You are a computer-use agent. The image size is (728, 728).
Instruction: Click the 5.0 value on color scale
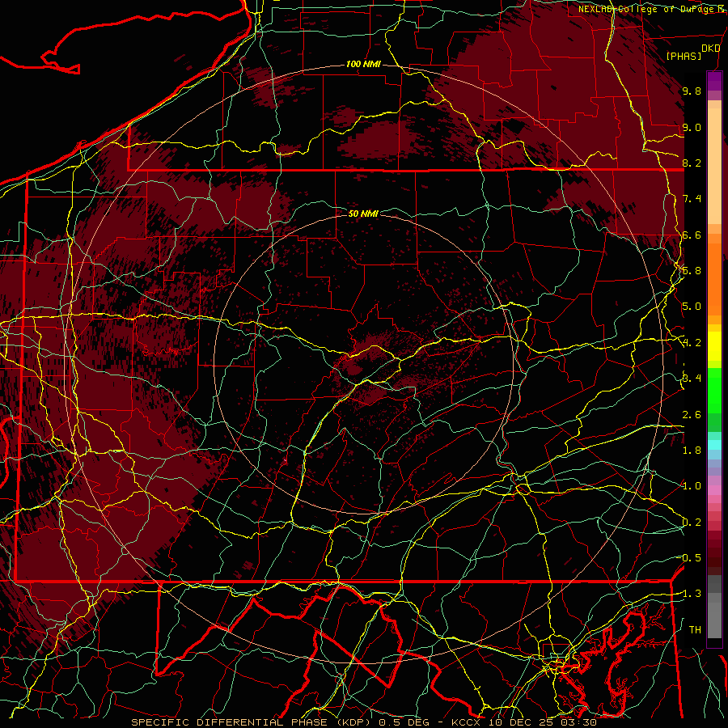point(692,307)
